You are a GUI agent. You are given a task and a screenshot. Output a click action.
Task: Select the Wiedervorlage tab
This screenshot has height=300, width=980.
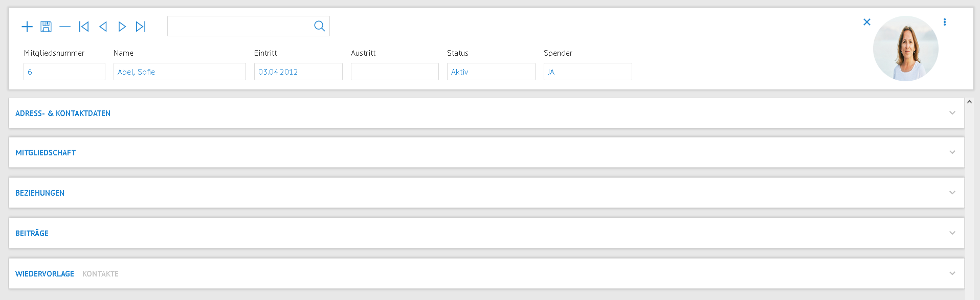pyautogui.click(x=44, y=274)
